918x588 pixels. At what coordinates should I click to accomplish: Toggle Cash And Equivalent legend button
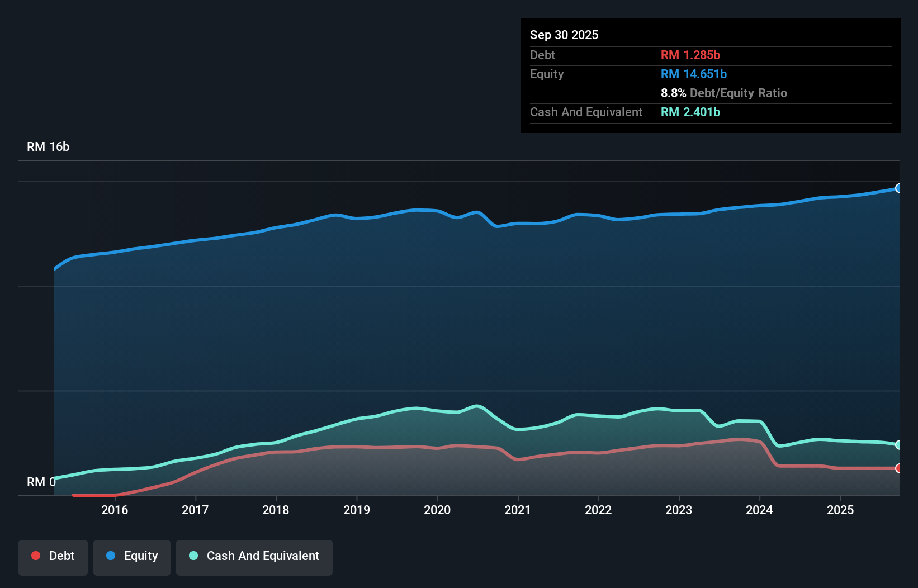254,557
